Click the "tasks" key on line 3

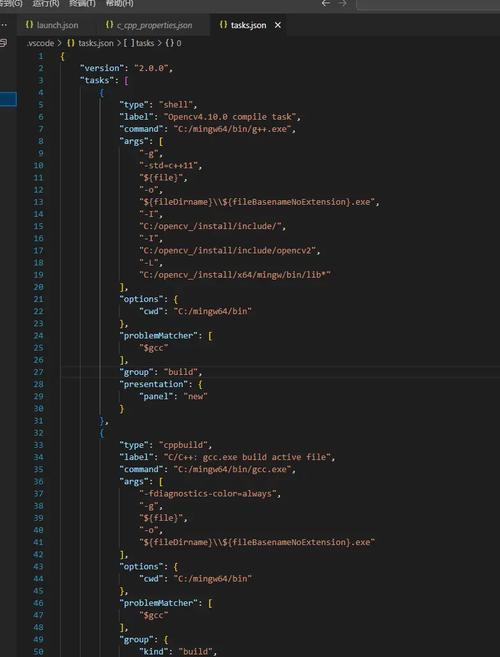click(x=97, y=80)
